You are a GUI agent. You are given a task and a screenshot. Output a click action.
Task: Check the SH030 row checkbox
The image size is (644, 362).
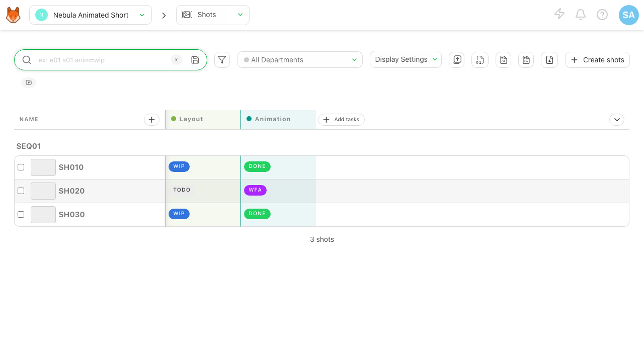coord(21,214)
